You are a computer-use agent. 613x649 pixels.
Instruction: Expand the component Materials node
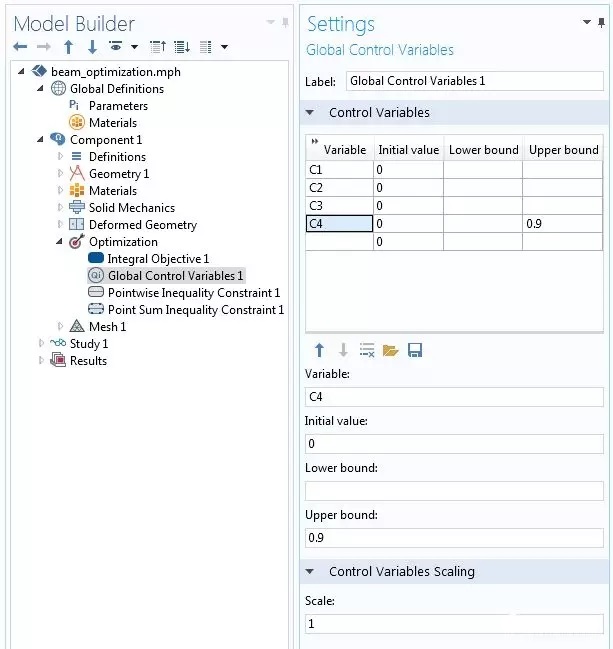(x=60, y=190)
